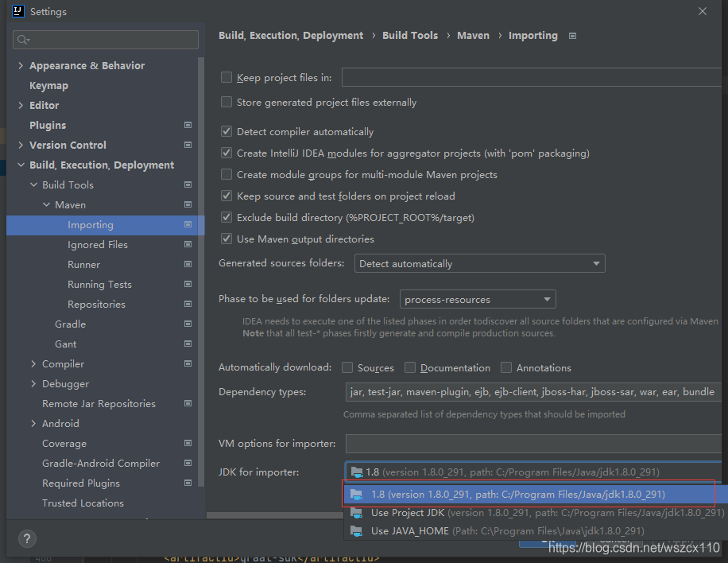
Task: Click the settings tree vertical scrollbar
Action: coord(201,272)
